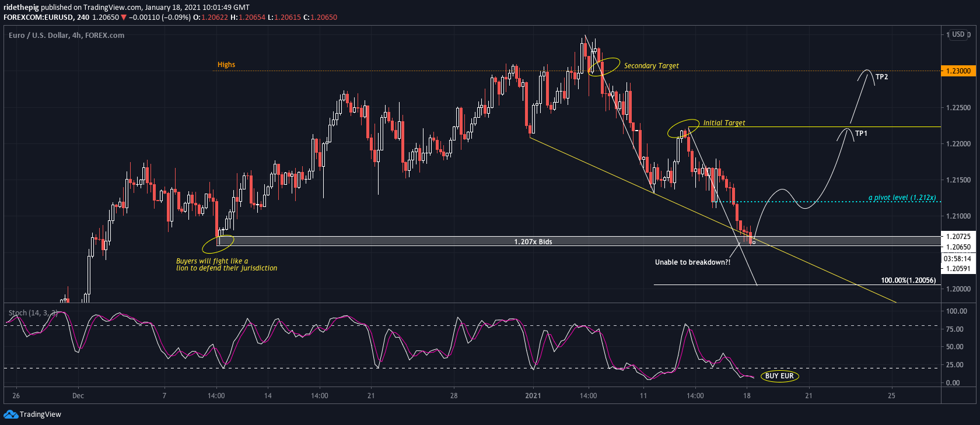Select the 1.20650 current price label
Image resolution: width=980 pixels, height=425 pixels.
tap(958, 247)
